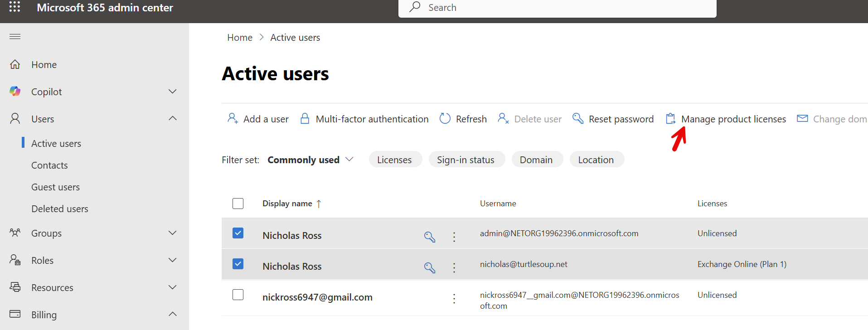This screenshot has width=868, height=330.
Task: Collapse the navigation hamburger menu
Action: 15,37
